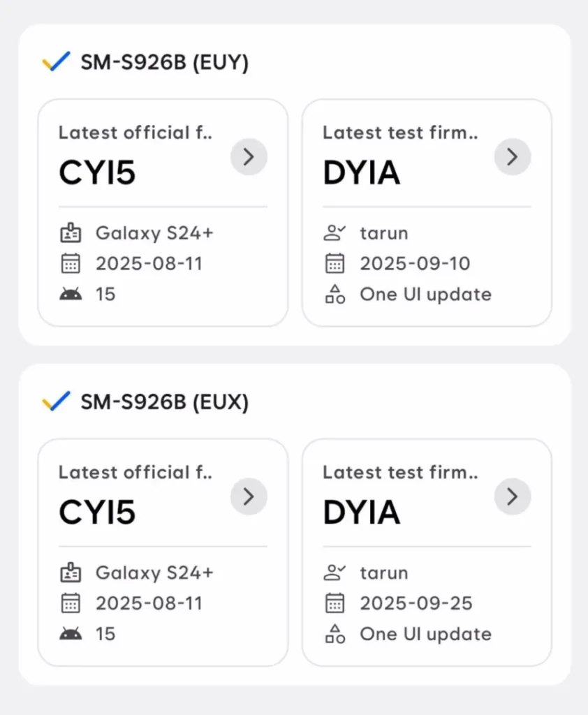Viewport: 588px width, 715px height.
Task: Click the checkmark icon beside SM-S926B (EUY)
Action: pyautogui.click(x=56, y=62)
